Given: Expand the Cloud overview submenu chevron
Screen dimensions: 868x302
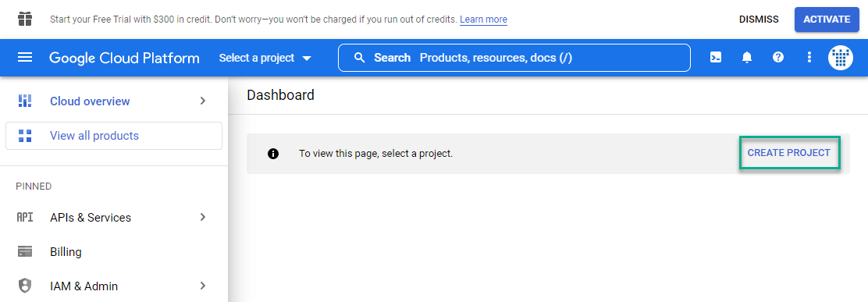Looking at the screenshot, I should (203, 101).
